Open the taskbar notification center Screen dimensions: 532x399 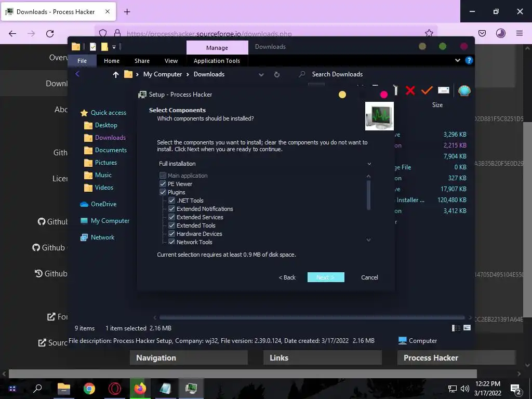pyautogui.click(x=515, y=389)
